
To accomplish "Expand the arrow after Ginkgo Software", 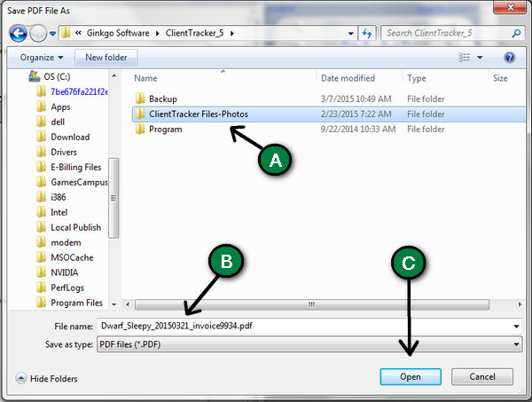I will click(158, 33).
